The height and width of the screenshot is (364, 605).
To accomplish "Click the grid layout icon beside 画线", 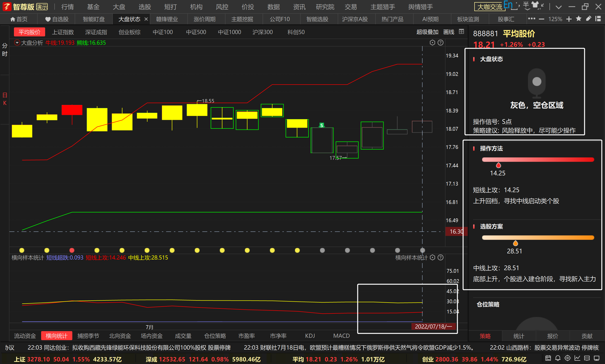I will 461,32.
